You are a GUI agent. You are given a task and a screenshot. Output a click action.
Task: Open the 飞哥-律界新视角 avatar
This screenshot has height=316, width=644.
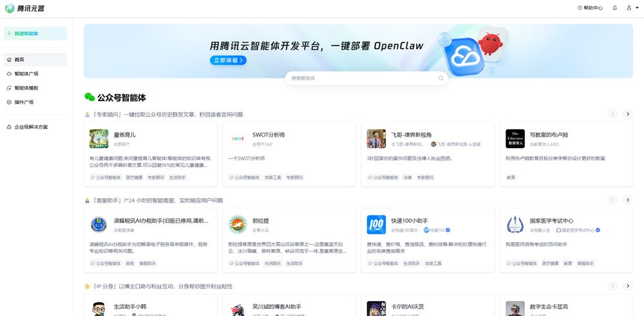tap(376, 139)
